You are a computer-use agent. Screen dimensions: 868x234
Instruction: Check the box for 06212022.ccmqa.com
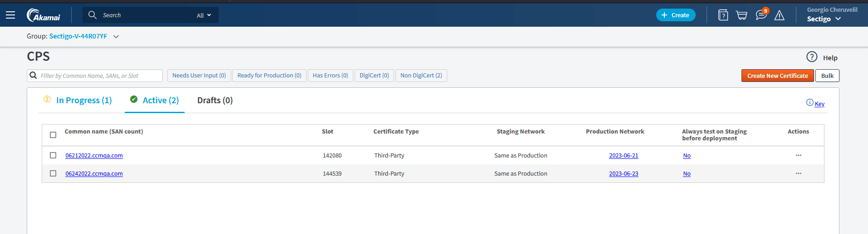53,155
